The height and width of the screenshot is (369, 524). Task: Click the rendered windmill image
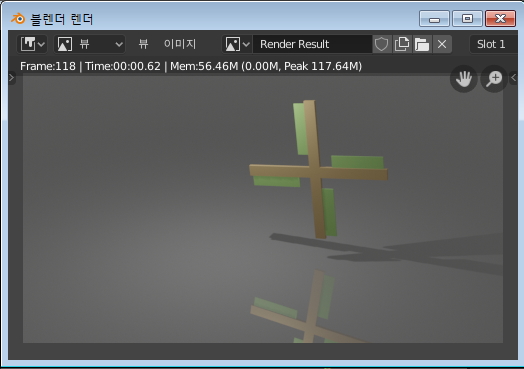pos(263,209)
